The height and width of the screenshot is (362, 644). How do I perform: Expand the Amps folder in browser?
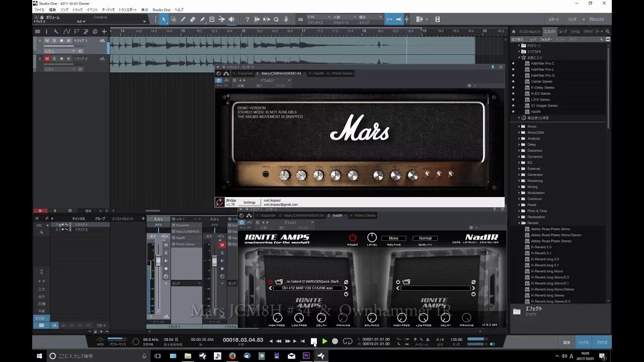[x=519, y=127]
